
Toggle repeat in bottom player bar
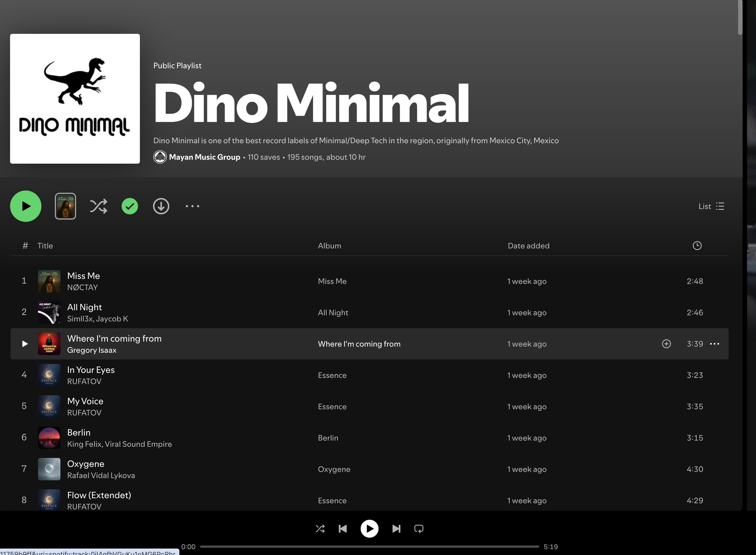pos(419,529)
